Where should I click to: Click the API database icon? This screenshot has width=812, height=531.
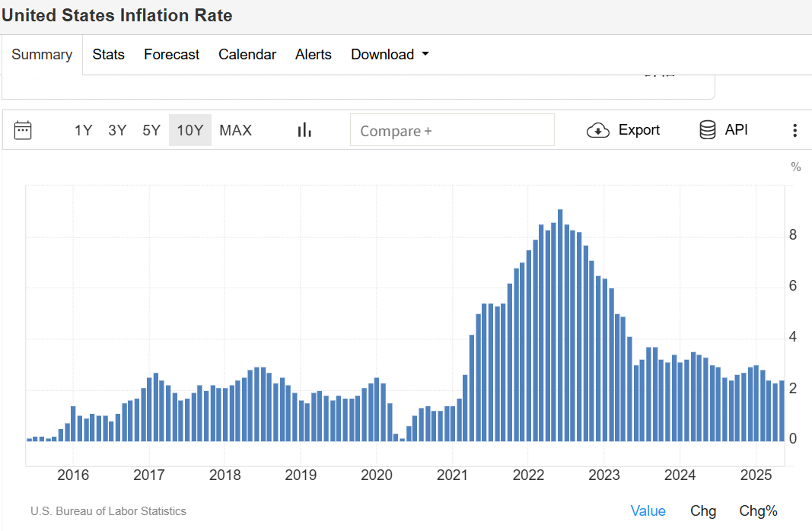click(x=708, y=130)
